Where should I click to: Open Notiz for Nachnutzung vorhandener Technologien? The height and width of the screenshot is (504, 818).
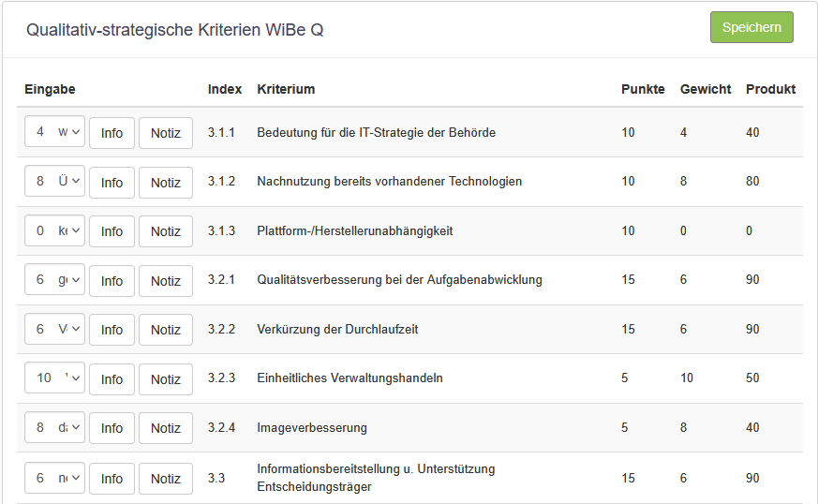pos(166,183)
